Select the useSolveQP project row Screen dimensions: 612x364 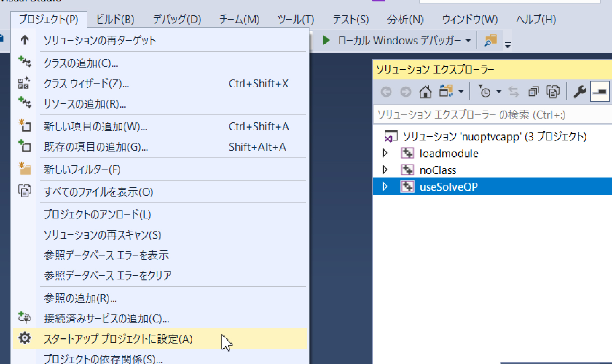[x=492, y=187]
